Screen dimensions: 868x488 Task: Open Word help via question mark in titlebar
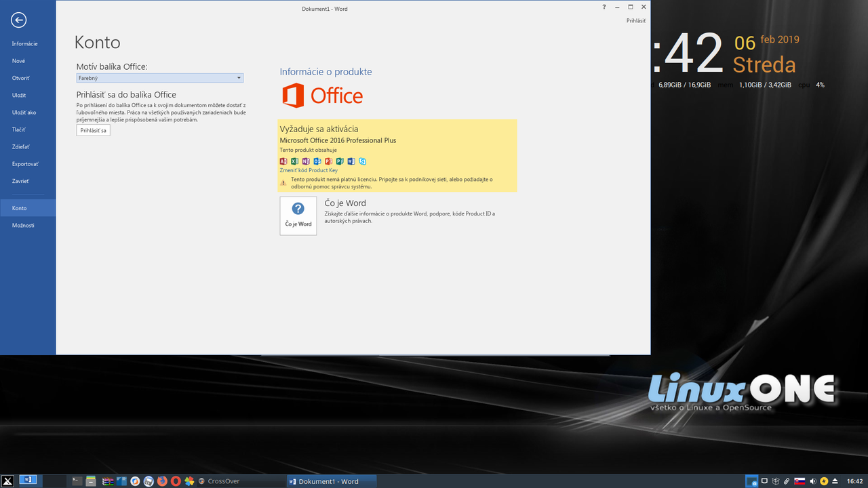(x=604, y=7)
